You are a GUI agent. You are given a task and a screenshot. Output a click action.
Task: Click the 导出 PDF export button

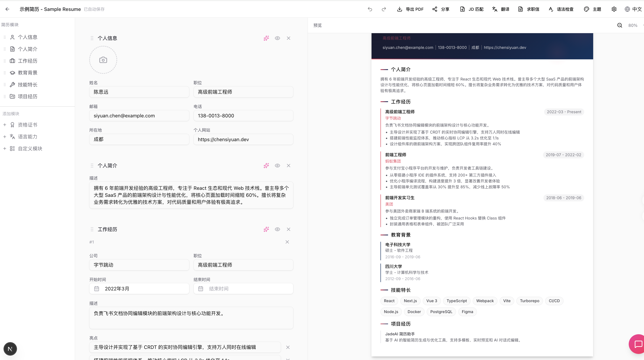click(x=410, y=9)
